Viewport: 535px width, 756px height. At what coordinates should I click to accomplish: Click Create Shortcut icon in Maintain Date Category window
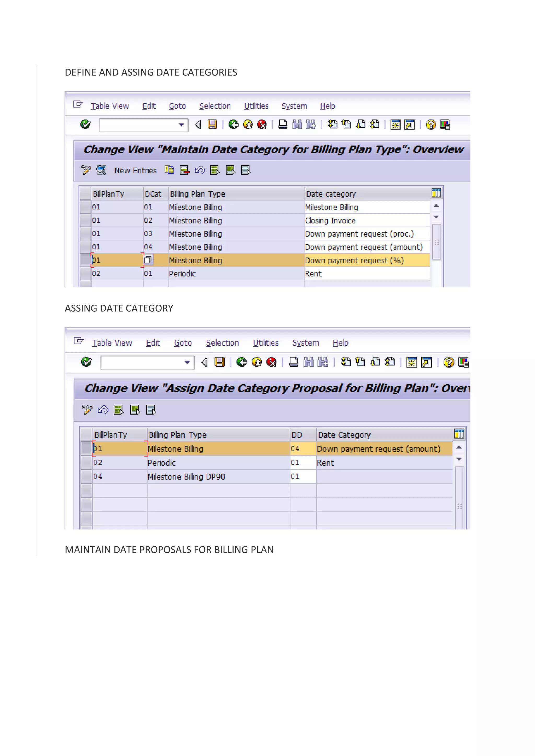410,125
